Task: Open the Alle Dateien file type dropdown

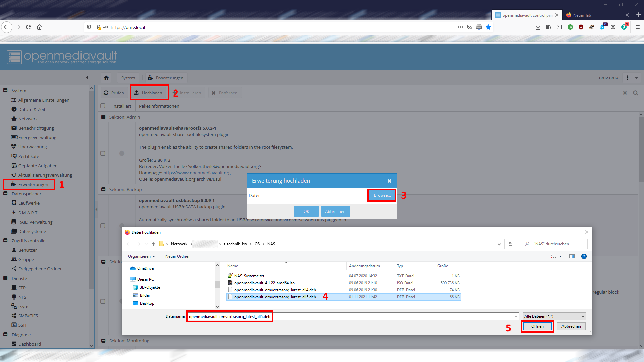Action: point(554,316)
